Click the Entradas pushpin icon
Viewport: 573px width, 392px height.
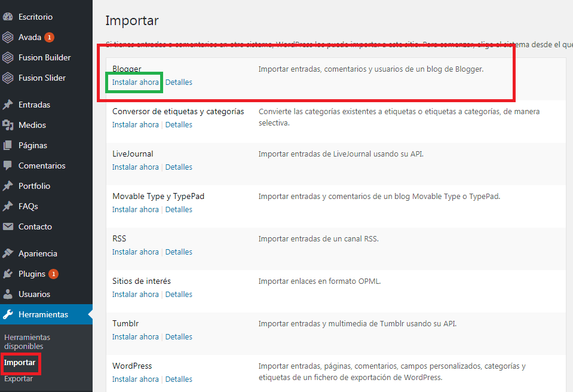pyautogui.click(x=8, y=105)
